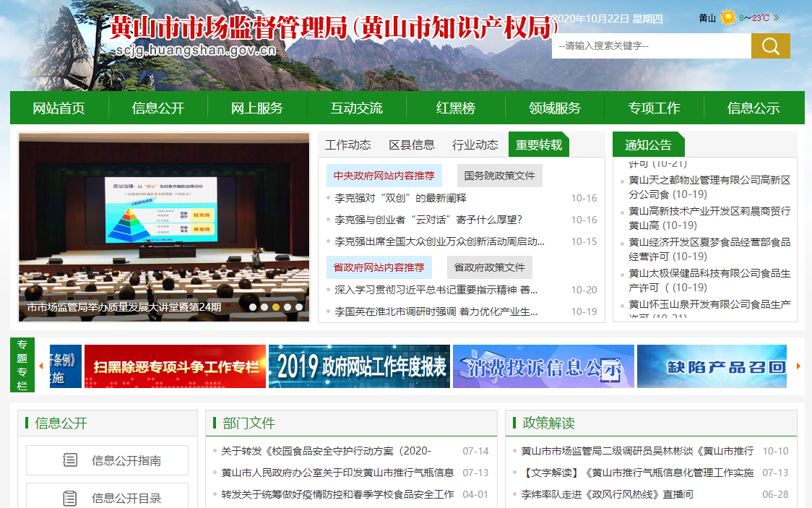The height and width of the screenshot is (508, 812).
Task: Switch to the 行业动态 tab
Action: tap(475, 145)
